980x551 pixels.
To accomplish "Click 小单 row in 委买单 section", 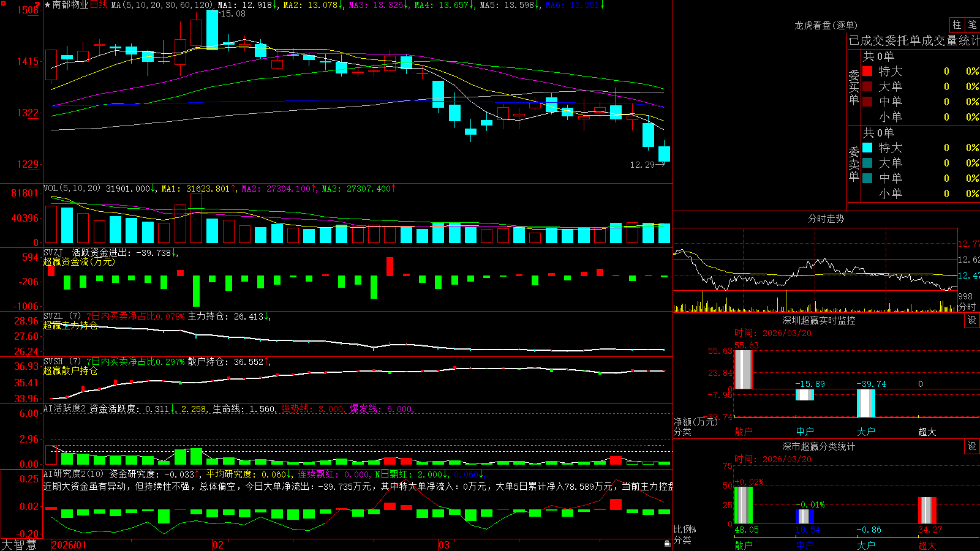I will tap(920, 117).
